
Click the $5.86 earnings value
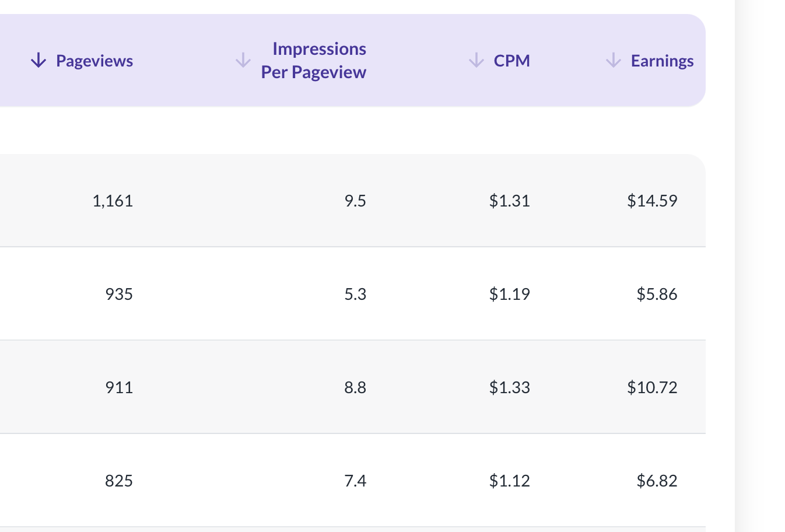coord(657,294)
